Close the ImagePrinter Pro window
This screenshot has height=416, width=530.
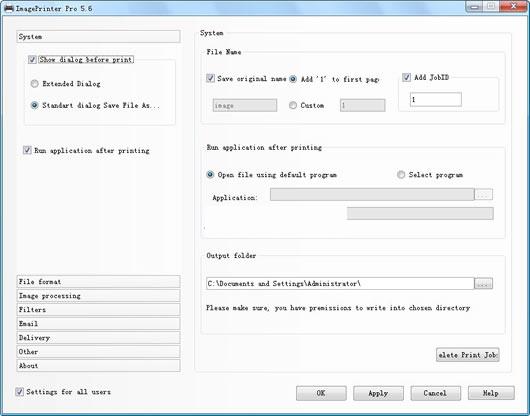click(513, 6)
